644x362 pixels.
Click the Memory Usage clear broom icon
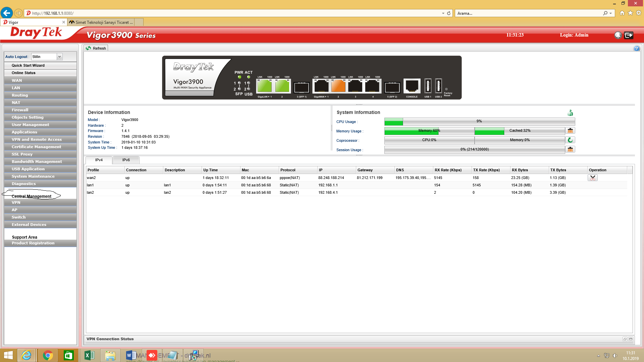[x=570, y=131]
